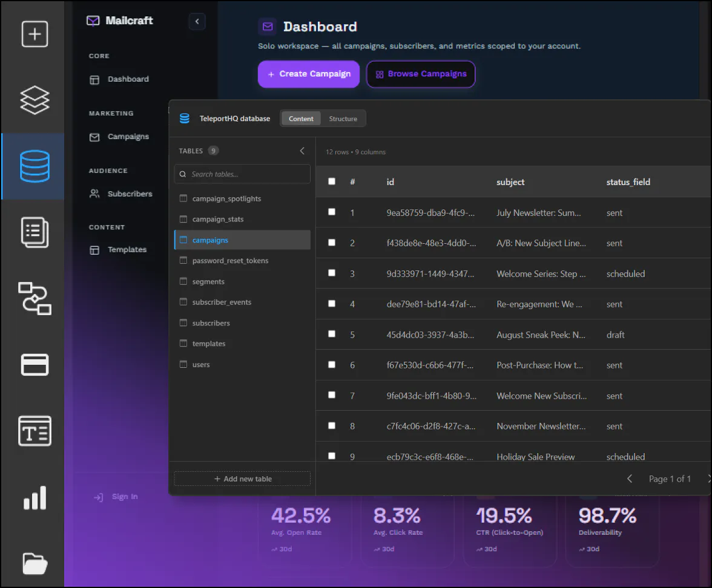Select the campaign_spotlights table
This screenshot has width=712, height=588.
[x=242, y=198]
